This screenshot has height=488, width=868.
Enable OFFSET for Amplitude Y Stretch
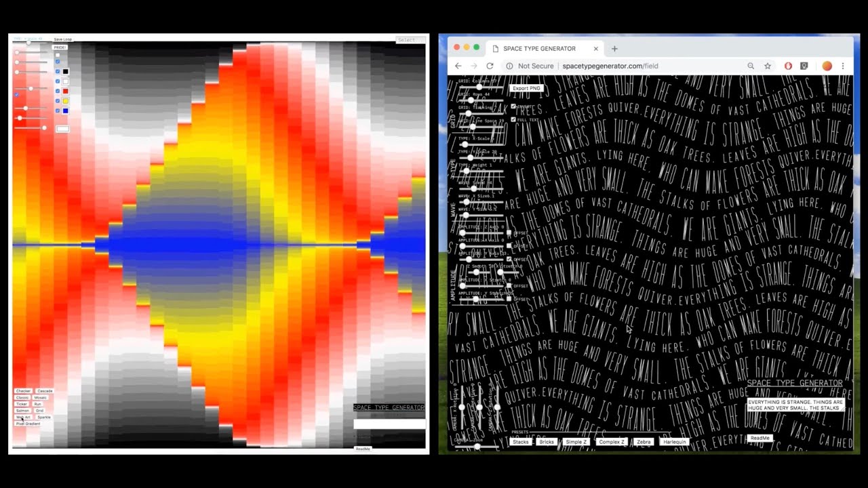point(509,299)
